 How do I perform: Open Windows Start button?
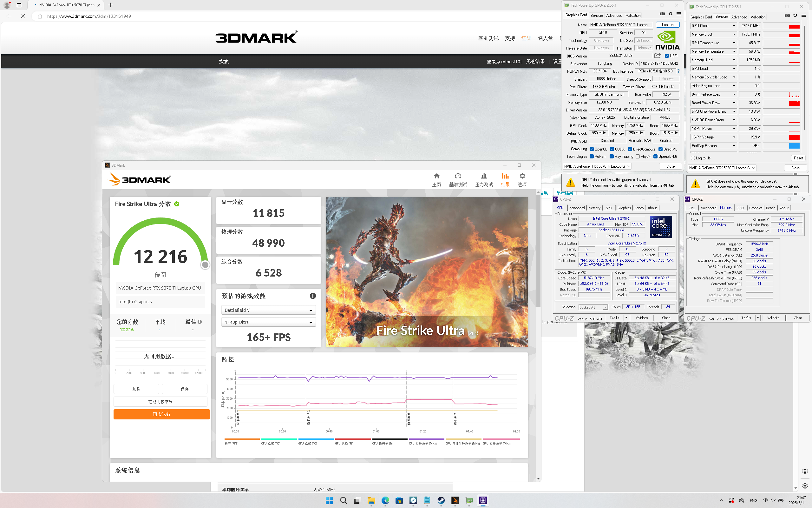330,500
